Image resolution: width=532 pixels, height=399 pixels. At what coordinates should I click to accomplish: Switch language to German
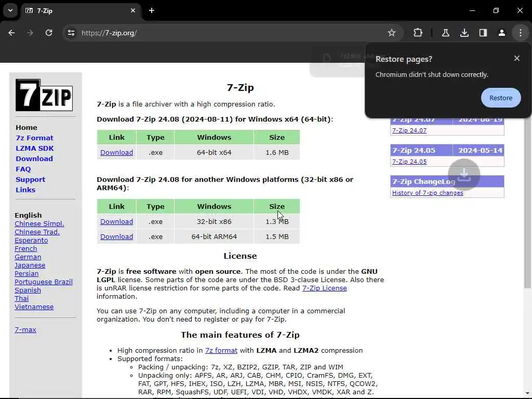point(28,257)
